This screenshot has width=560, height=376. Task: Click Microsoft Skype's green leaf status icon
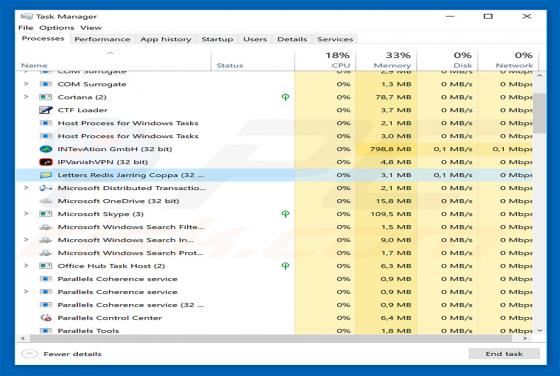click(285, 214)
